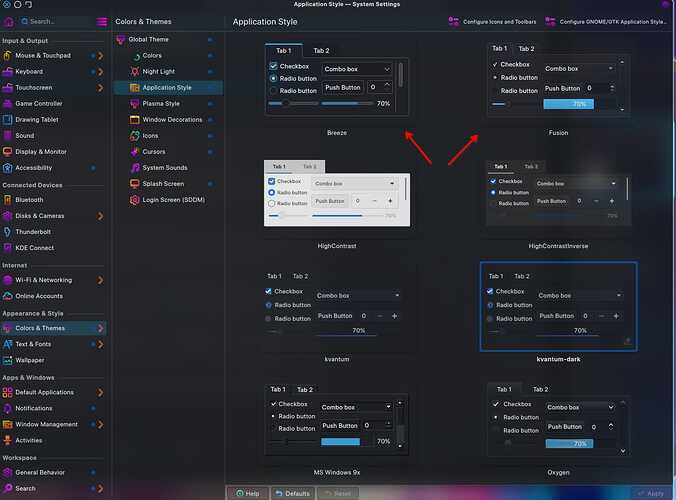
Task: Switch to Tab 2 in Breeze preview
Action: [321, 51]
